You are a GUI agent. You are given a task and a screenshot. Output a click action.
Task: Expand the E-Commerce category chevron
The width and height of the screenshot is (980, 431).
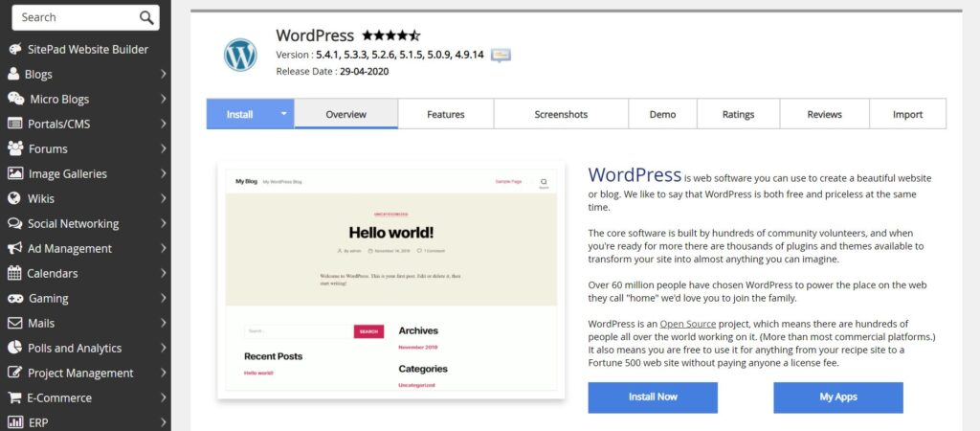[163, 397]
